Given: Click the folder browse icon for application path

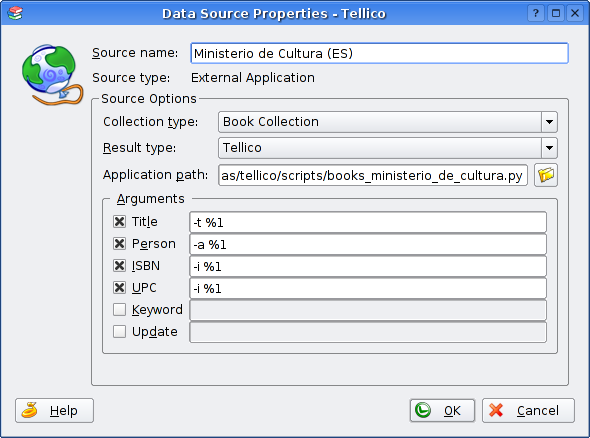Looking at the screenshot, I should click(546, 175).
